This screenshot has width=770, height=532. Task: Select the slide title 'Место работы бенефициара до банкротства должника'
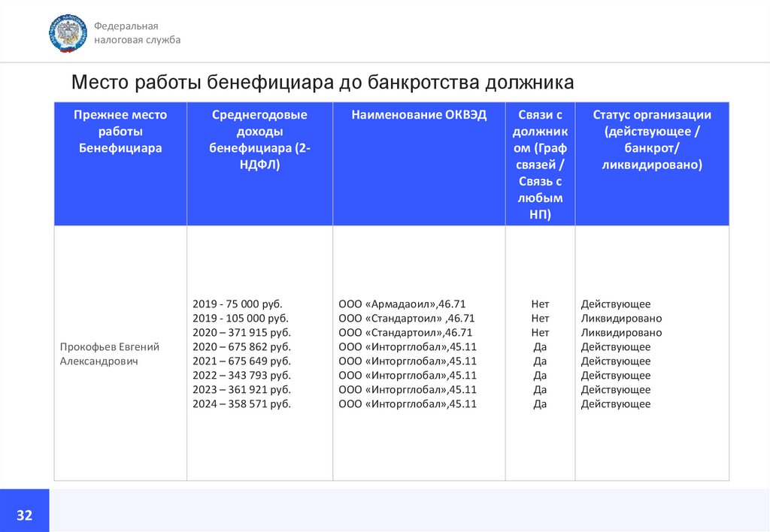click(x=323, y=82)
